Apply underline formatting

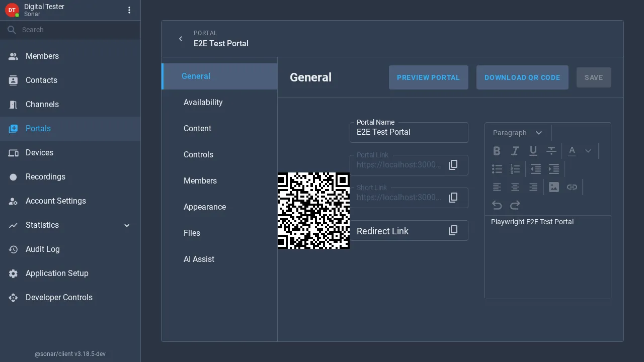click(533, 151)
